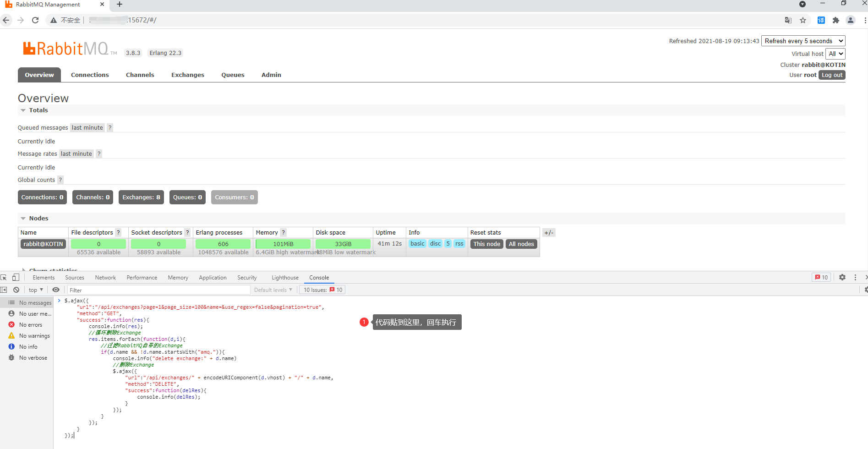Click the +/- columns toggle in Nodes table
Screen dimensions: 868x449
tap(549, 233)
